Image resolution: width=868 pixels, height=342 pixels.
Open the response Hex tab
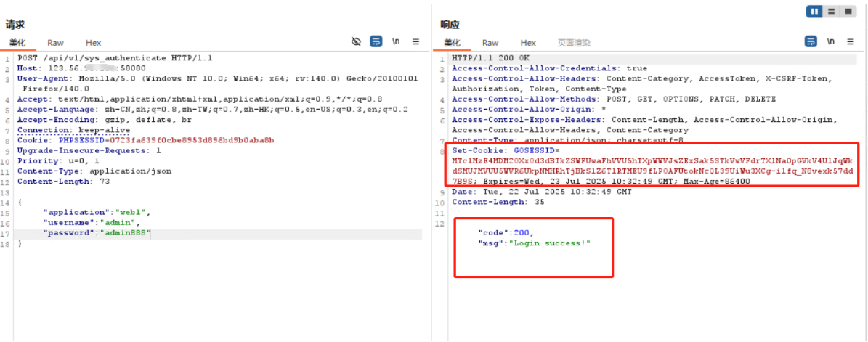click(x=528, y=43)
